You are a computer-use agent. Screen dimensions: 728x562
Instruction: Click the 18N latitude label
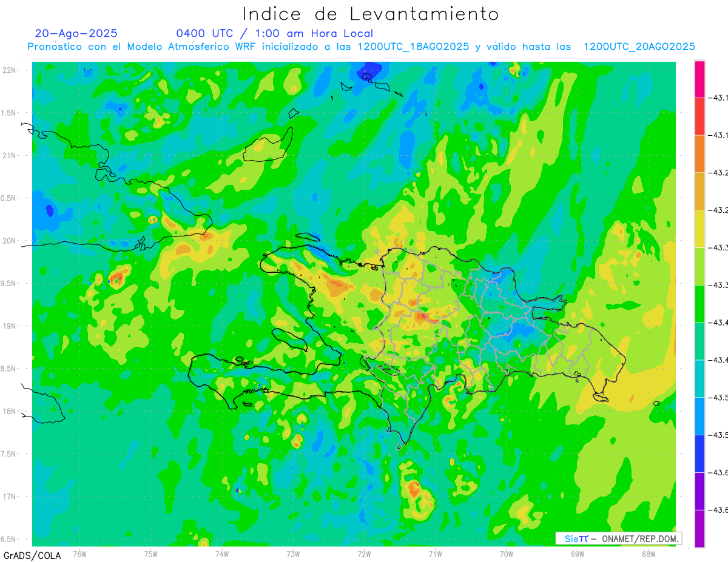click(10, 411)
